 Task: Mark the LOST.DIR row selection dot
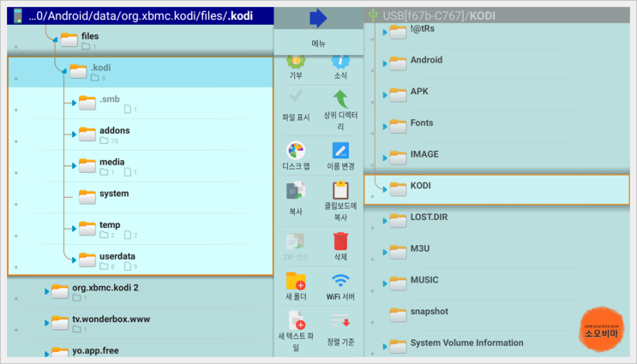pyautogui.click(x=373, y=228)
